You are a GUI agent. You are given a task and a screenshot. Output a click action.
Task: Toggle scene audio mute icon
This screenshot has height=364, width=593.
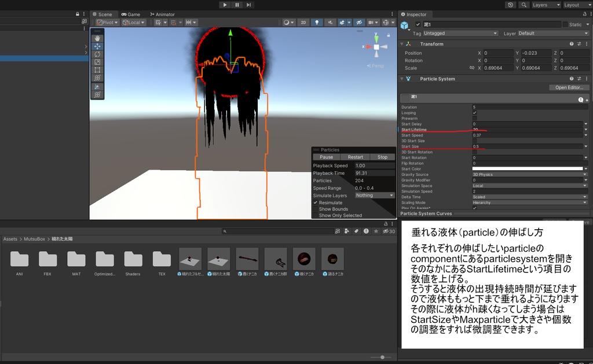[x=330, y=23]
